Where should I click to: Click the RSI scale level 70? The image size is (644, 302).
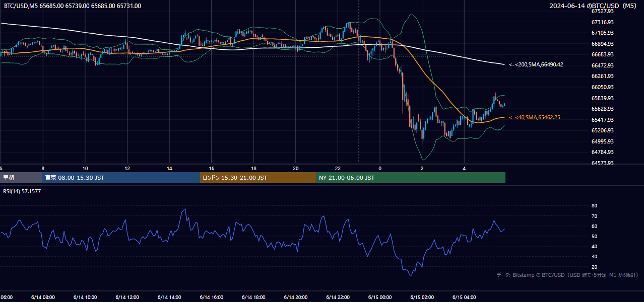click(594, 216)
